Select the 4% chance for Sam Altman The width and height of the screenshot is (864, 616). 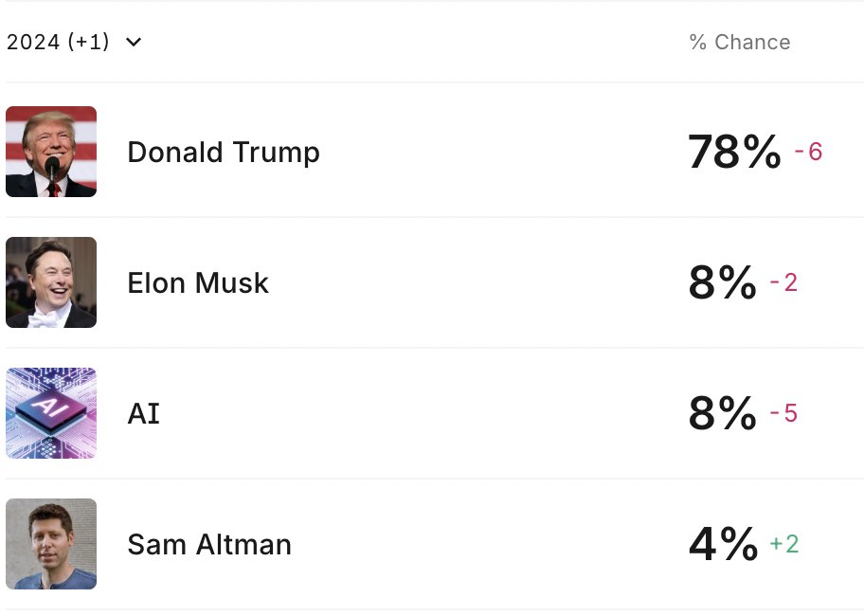coord(723,544)
